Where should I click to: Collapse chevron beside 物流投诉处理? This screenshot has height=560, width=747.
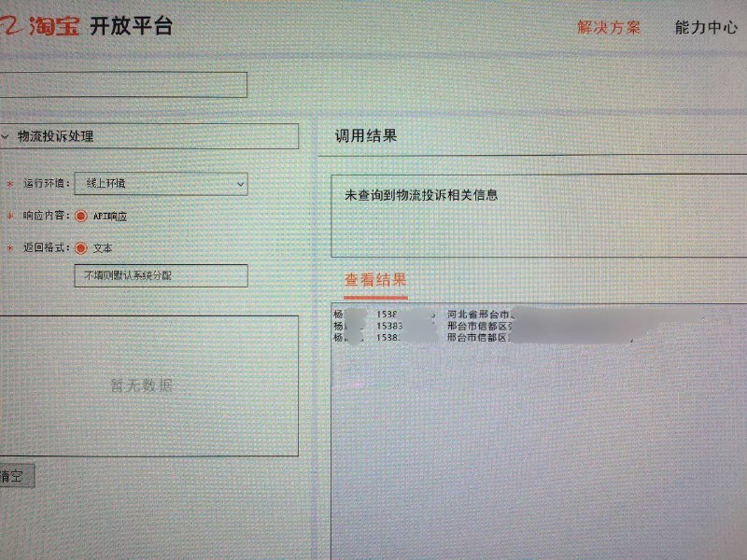tap(6, 136)
